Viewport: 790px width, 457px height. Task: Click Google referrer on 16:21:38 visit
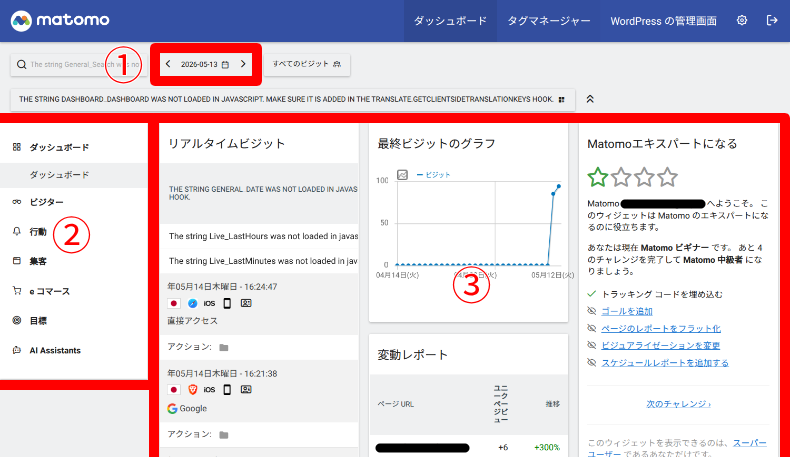[x=187, y=409]
